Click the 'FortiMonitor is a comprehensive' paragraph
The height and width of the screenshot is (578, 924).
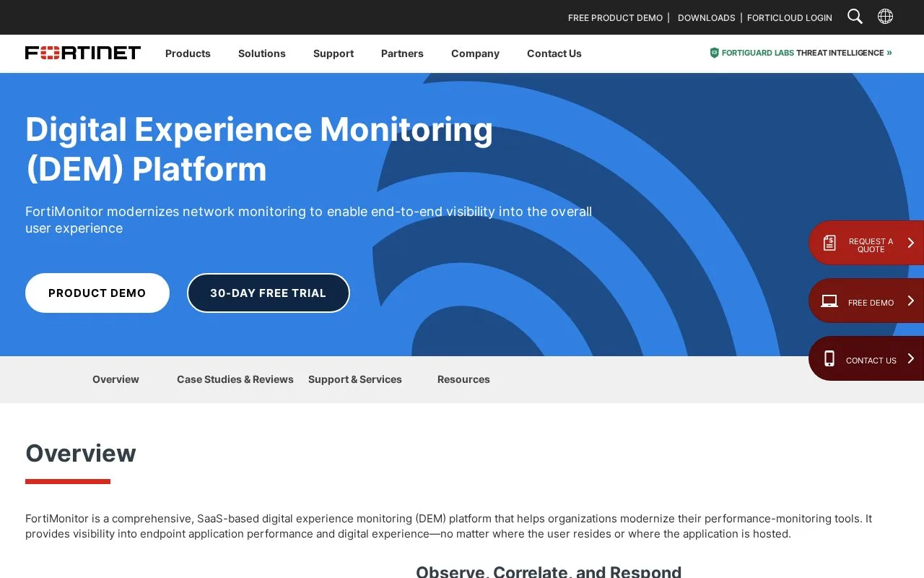click(x=448, y=526)
